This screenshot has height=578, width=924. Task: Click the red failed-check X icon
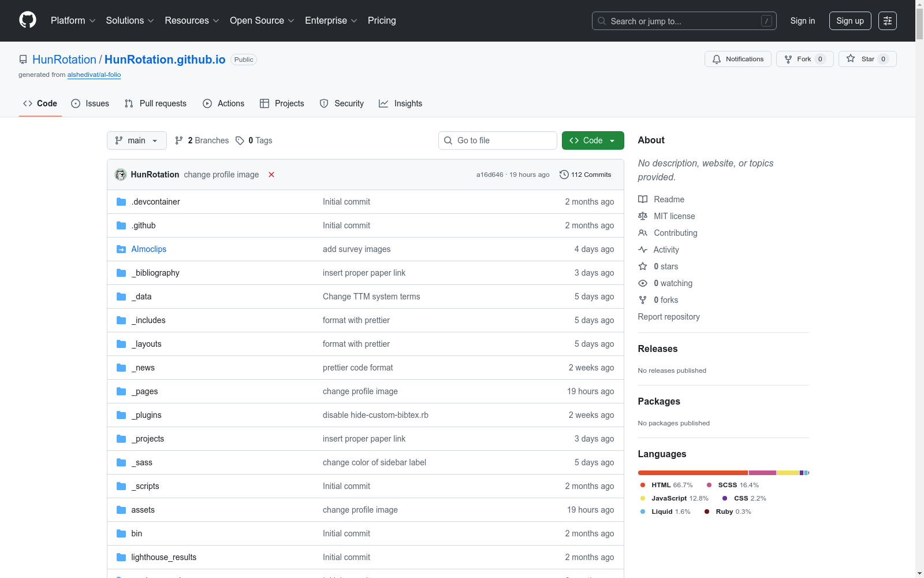271,175
